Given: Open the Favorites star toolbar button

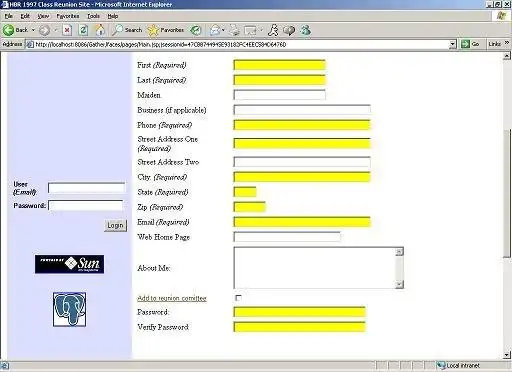Looking at the screenshot, I should click(x=166, y=30).
